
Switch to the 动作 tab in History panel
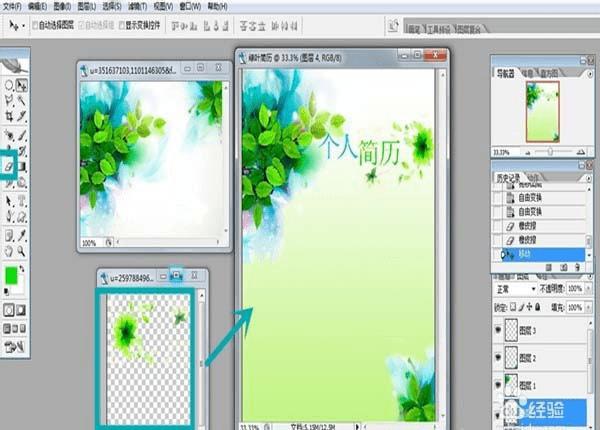[x=532, y=178]
